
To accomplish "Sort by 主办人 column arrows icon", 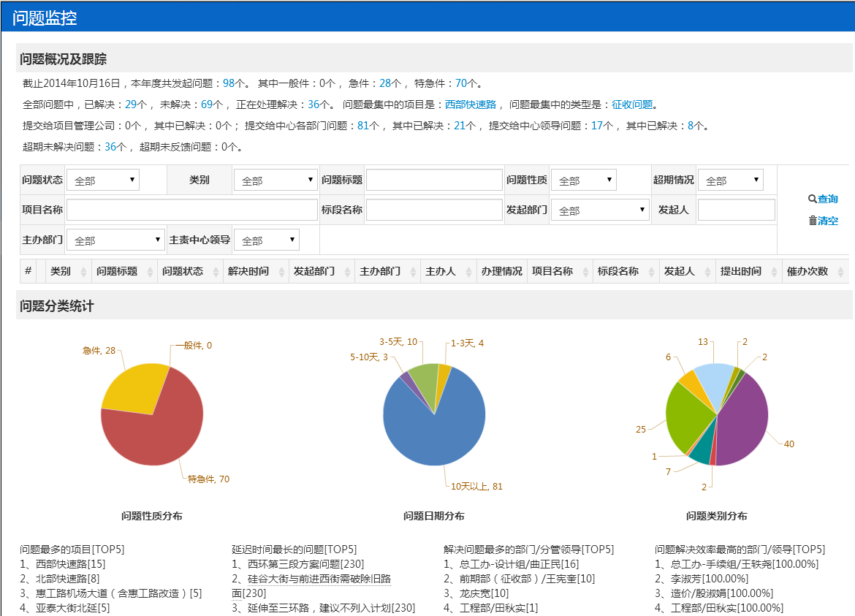I will (x=468, y=272).
